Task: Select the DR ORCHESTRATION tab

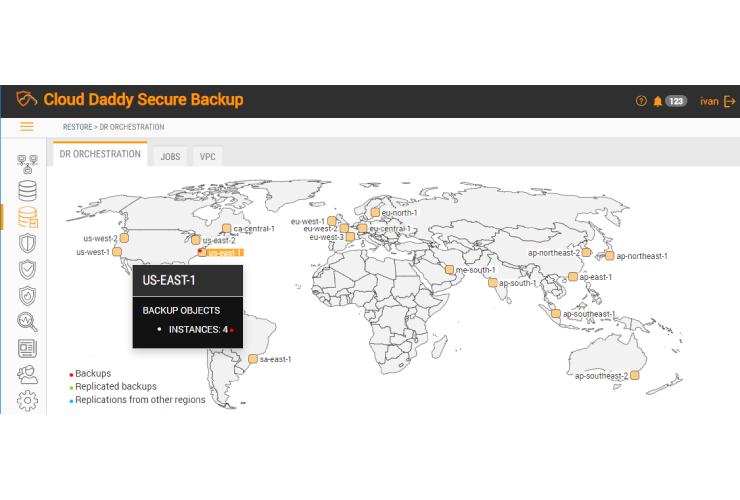Action: [x=100, y=155]
